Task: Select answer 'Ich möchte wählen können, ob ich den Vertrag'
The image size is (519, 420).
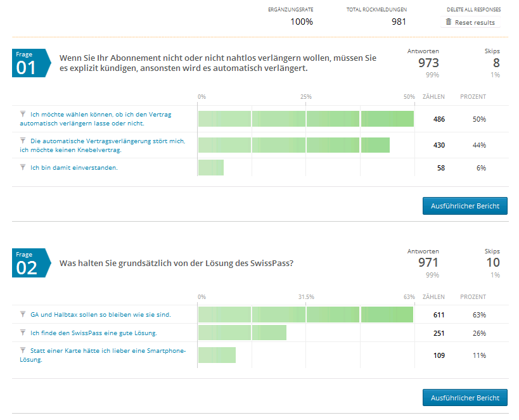Action: click(96, 119)
